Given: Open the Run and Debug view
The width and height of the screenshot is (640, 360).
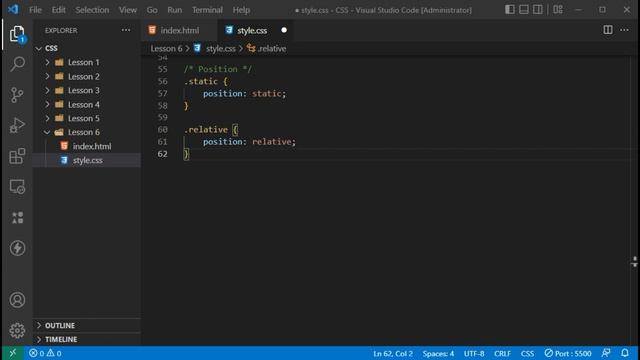Looking at the screenshot, I should [17, 125].
